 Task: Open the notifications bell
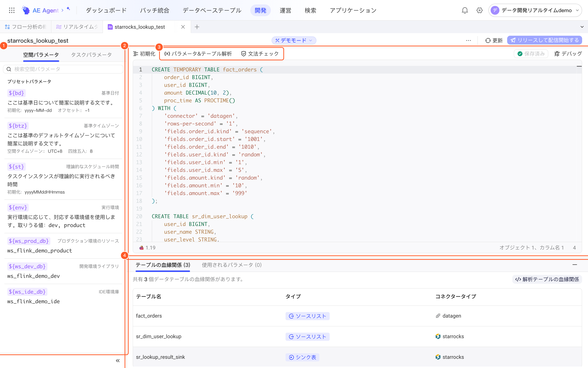coord(465,10)
